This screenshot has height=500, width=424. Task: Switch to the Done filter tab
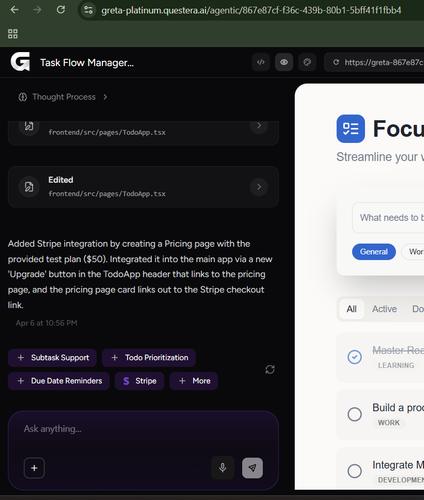pyautogui.click(x=418, y=309)
